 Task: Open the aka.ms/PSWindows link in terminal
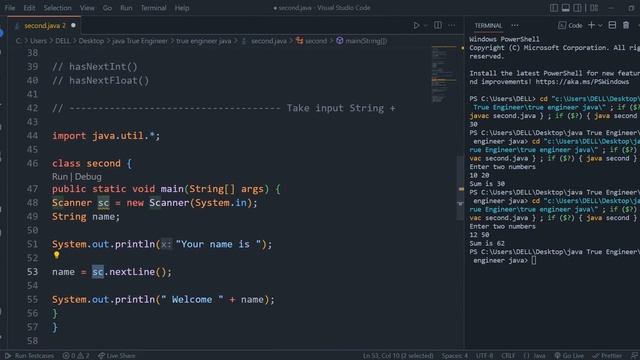coord(582,82)
